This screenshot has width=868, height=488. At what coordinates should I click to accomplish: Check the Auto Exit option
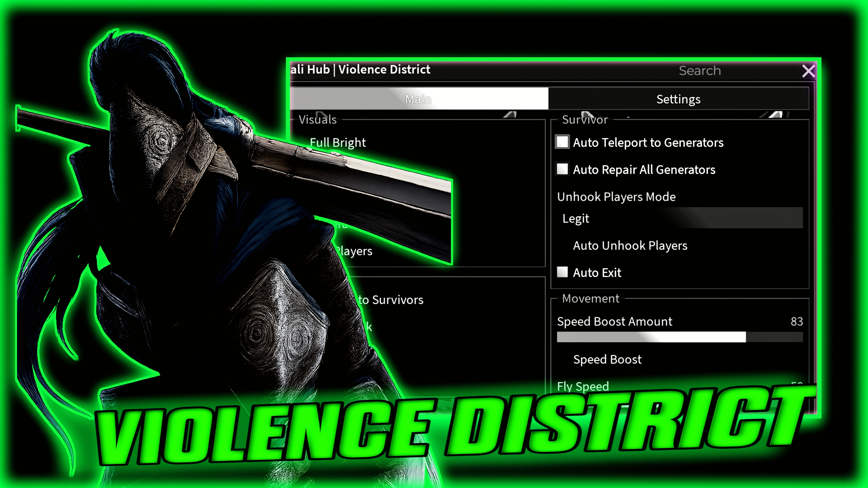(x=562, y=272)
